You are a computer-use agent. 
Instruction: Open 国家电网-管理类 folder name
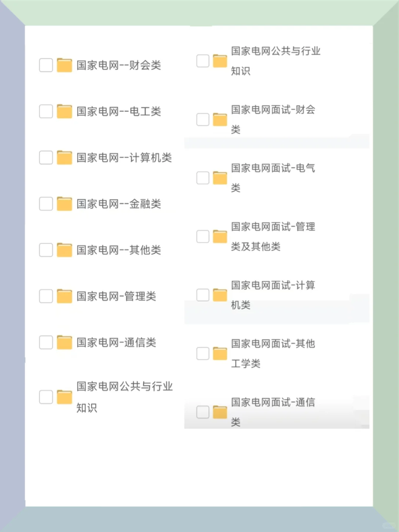(x=116, y=296)
